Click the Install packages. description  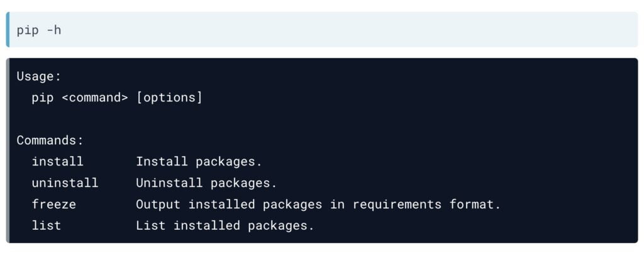coord(199,162)
